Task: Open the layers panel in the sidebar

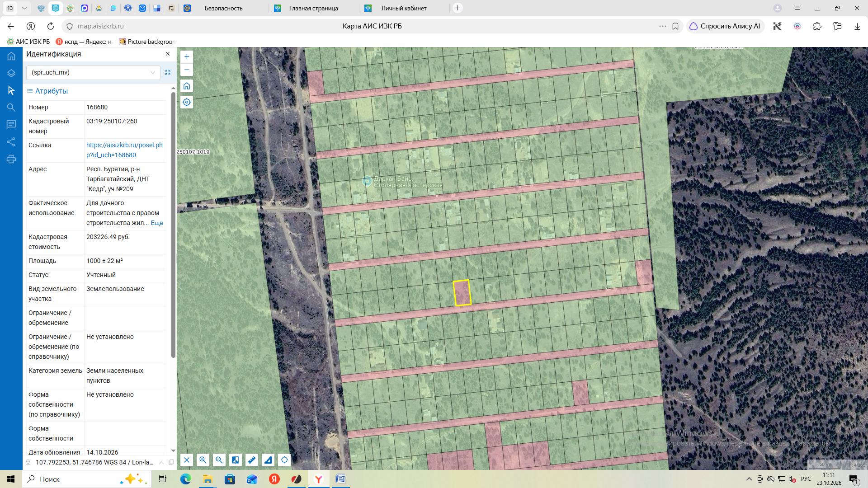Action: (11, 73)
